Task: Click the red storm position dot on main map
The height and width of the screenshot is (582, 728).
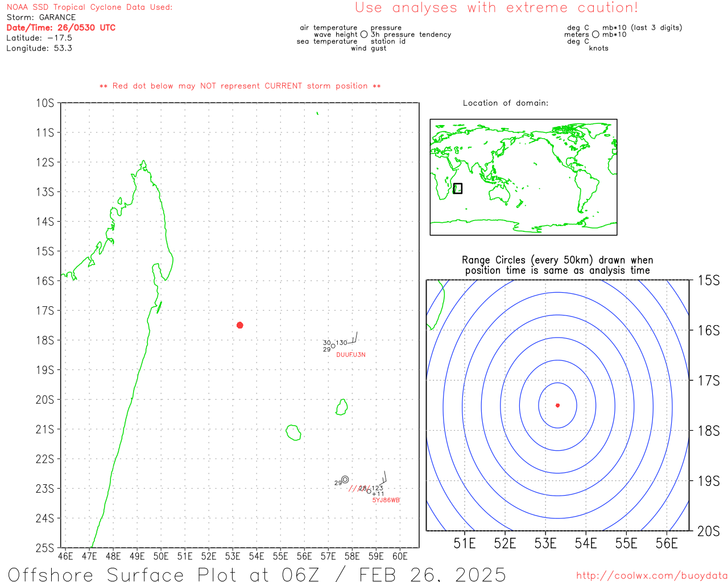Action: point(240,325)
